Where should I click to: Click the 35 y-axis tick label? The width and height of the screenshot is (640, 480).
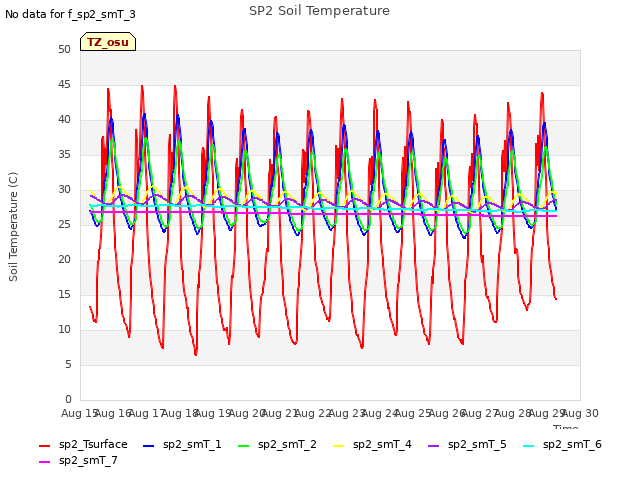64,154
